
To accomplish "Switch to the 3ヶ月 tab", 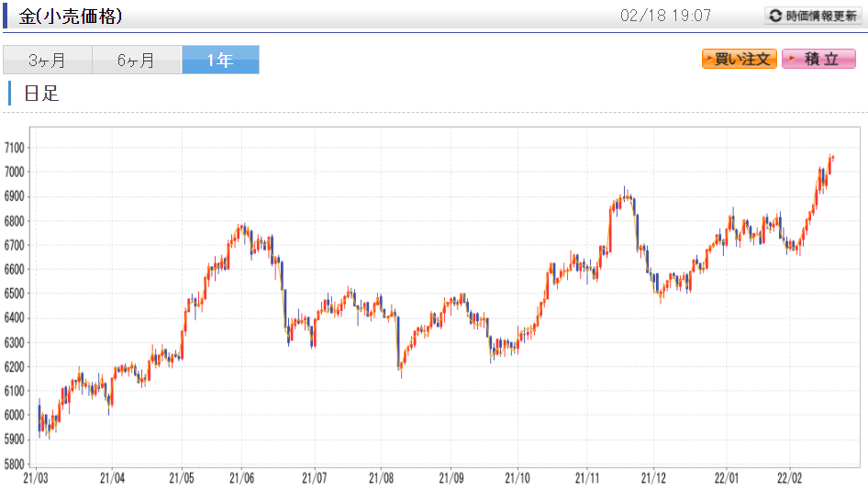I will (48, 60).
